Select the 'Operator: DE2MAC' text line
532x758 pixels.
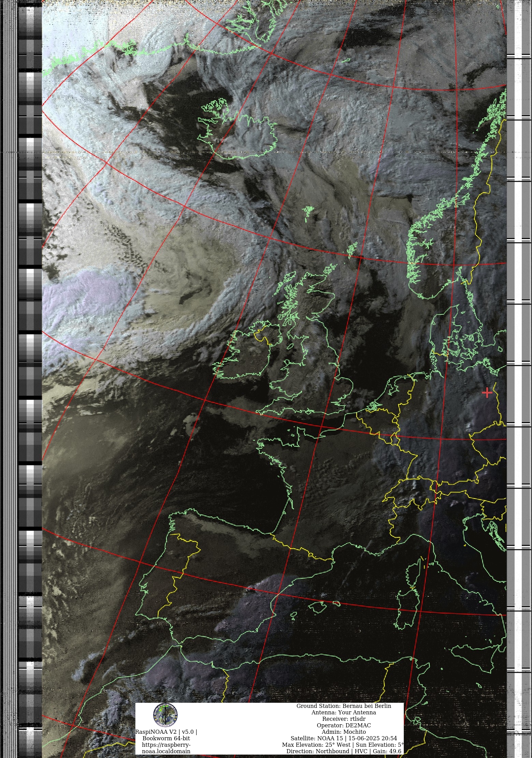344,725
